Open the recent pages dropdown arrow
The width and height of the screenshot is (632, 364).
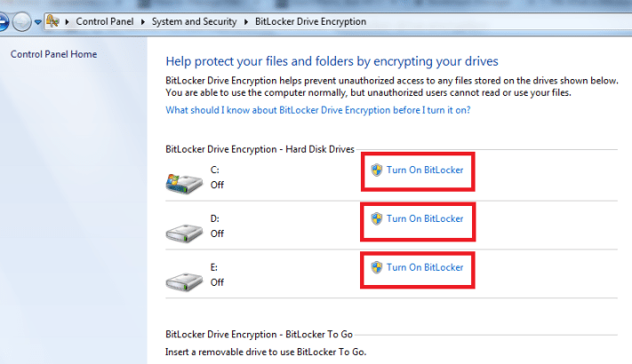pyautogui.click(x=37, y=22)
